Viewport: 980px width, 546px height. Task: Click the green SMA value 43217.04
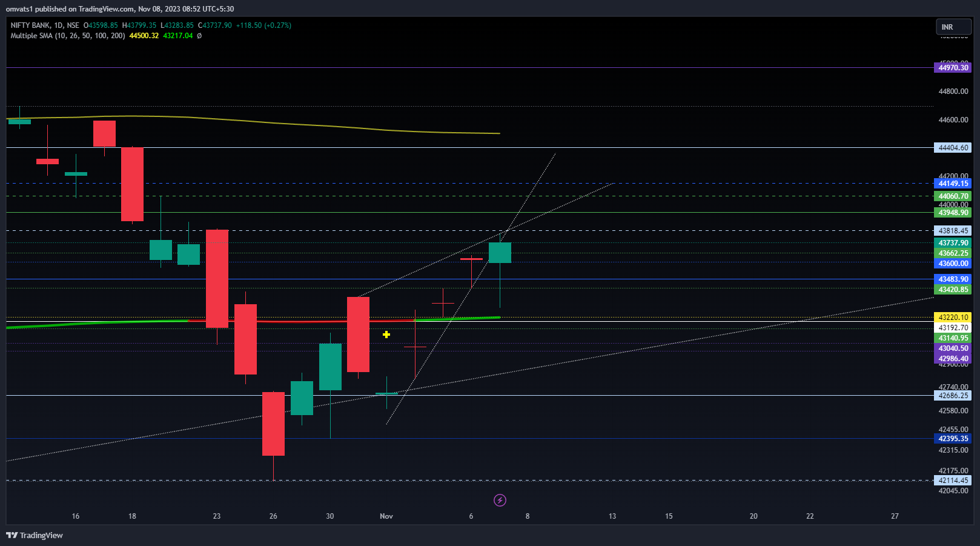(x=178, y=36)
